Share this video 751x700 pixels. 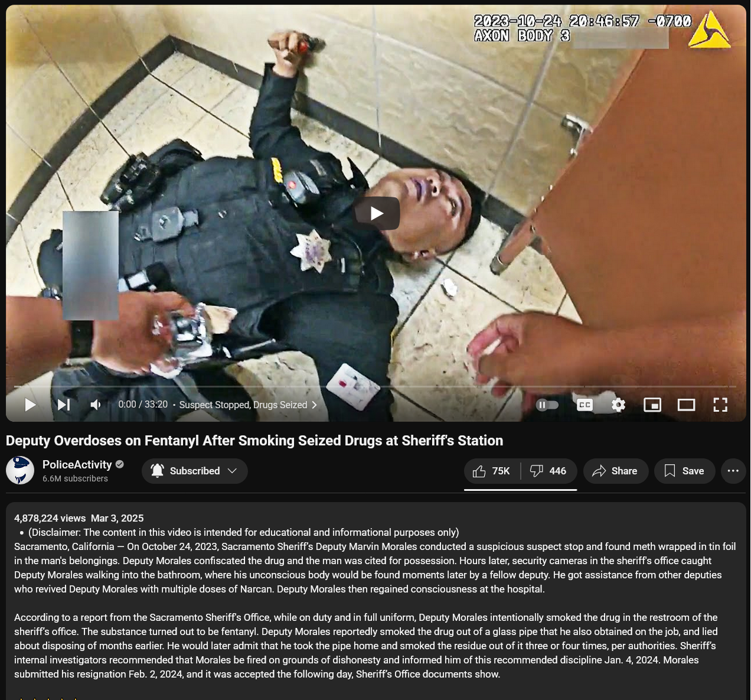[616, 471]
